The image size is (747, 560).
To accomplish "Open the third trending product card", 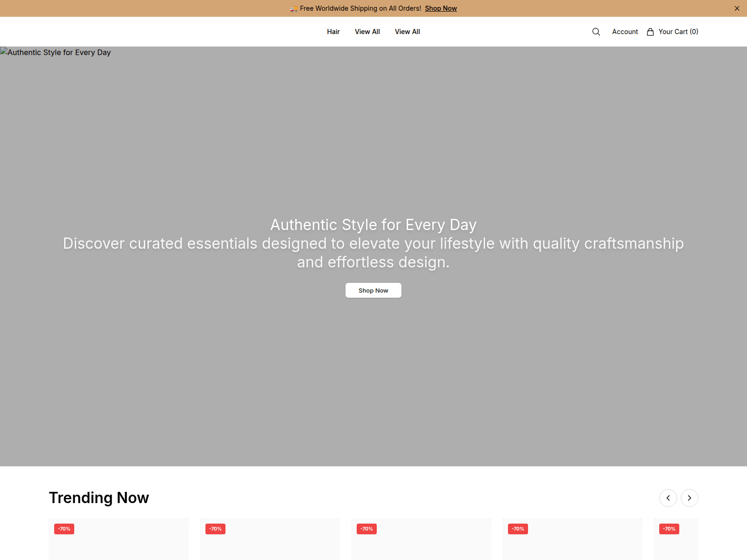I will pos(421,539).
